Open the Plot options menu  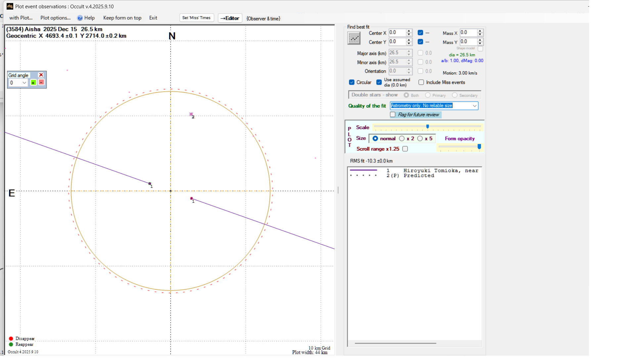55,18
